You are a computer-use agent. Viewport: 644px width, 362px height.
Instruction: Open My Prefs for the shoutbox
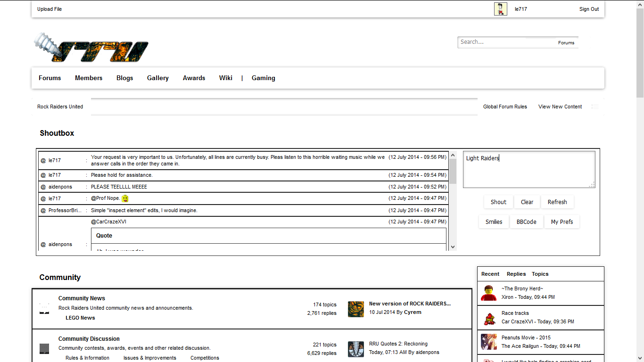(x=562, y=222)
